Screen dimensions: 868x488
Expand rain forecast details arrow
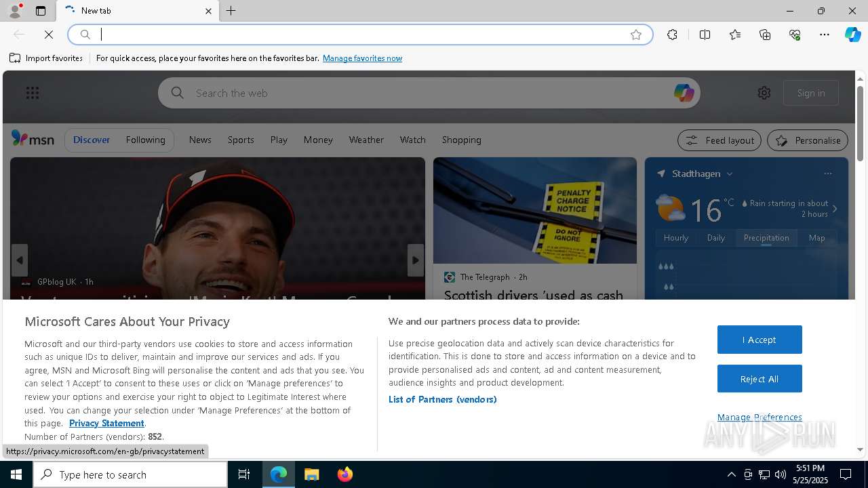coord(835,209)
